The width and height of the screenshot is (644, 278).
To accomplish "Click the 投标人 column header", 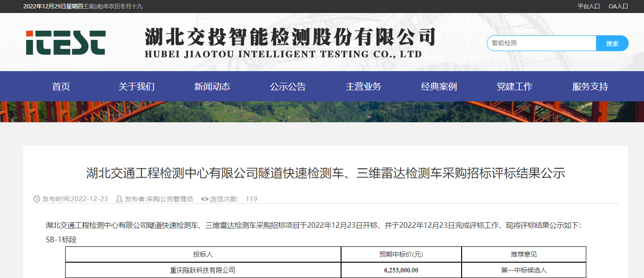I will point(203,254).
